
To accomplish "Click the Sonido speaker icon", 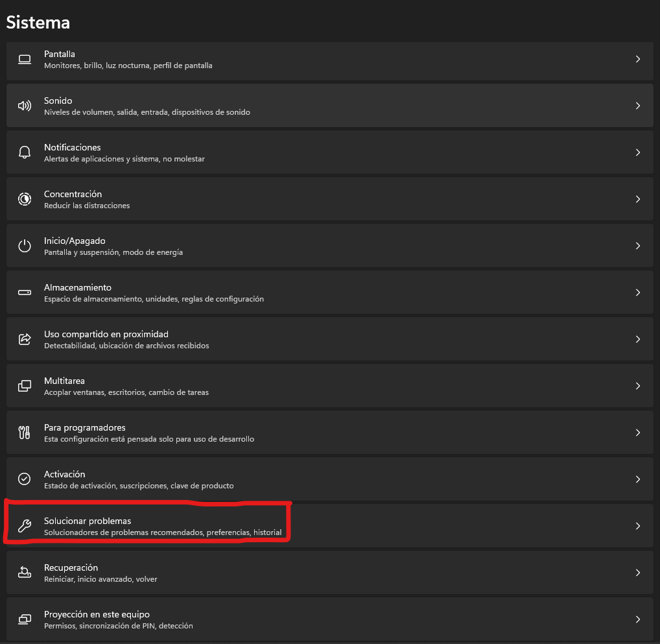I will point(25,106).
